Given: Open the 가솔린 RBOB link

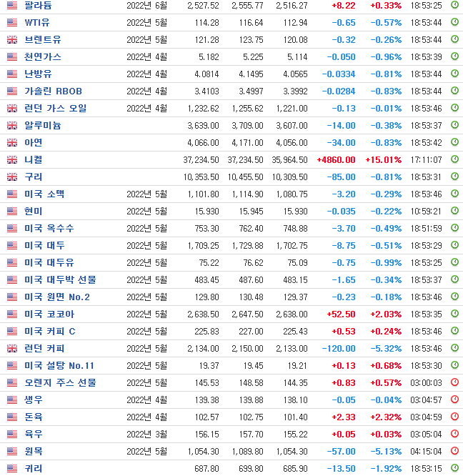Looking at the screenshot, I should pyautogui.click(x=53, y=91).
